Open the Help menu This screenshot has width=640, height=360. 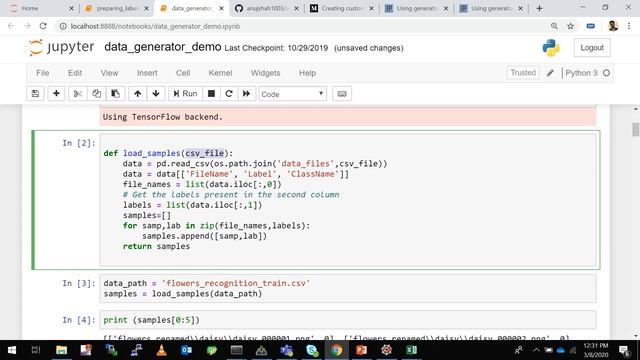click(x=307, y=73)
